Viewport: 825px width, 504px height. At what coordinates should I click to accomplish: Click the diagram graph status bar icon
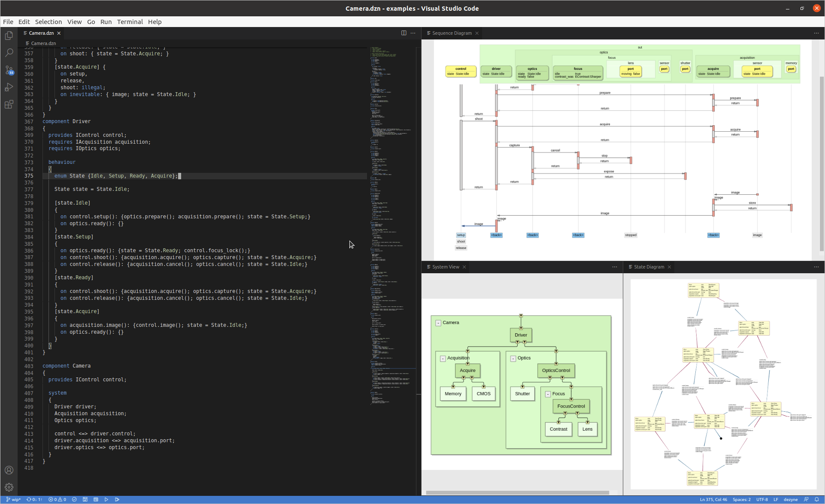point(85,499)
